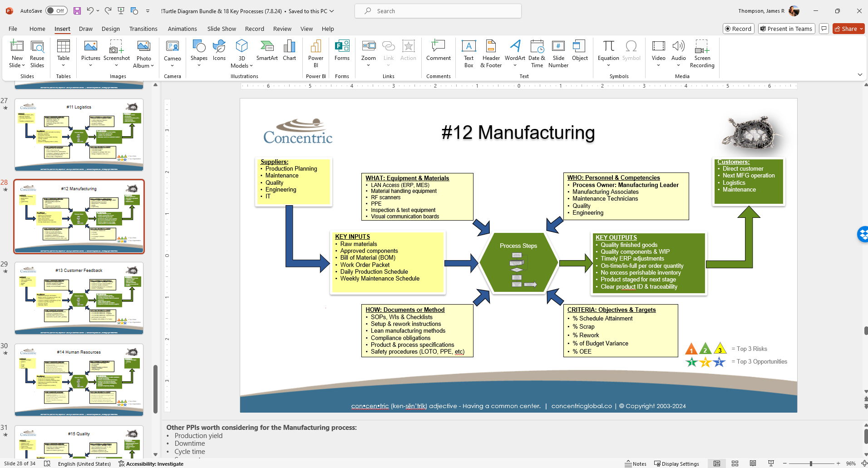Click the English (United States) language indicator
The image size is (868, 468).
point(84,463)
